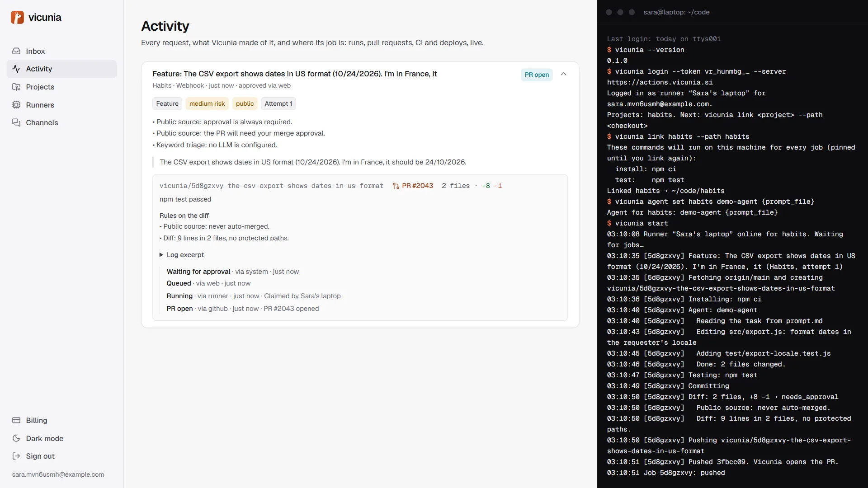Click the terminal title sara@laptop: ~/code
Image resolution: width=868 pixels, height=488 pixels.
point(676,12)
